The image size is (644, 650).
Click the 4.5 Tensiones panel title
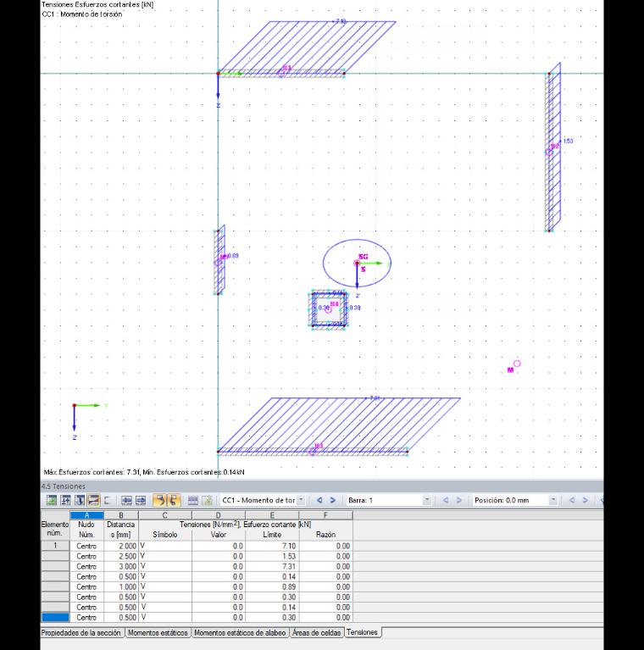pos(63,486)
